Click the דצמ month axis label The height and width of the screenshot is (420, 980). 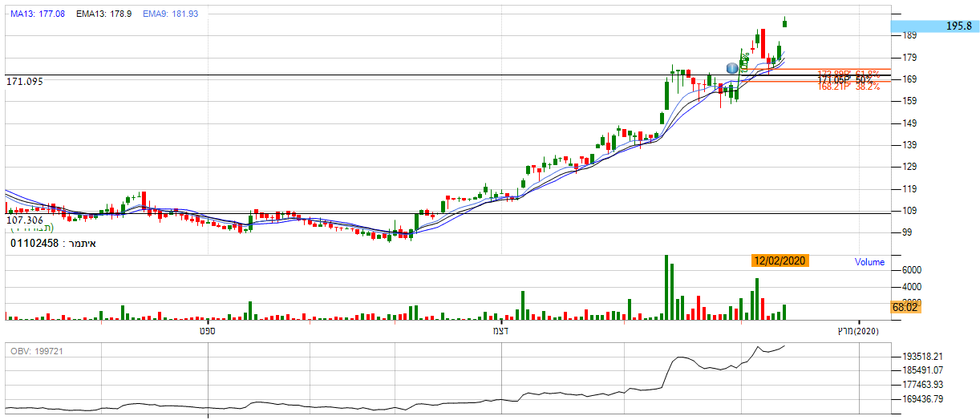coord(502,330)
